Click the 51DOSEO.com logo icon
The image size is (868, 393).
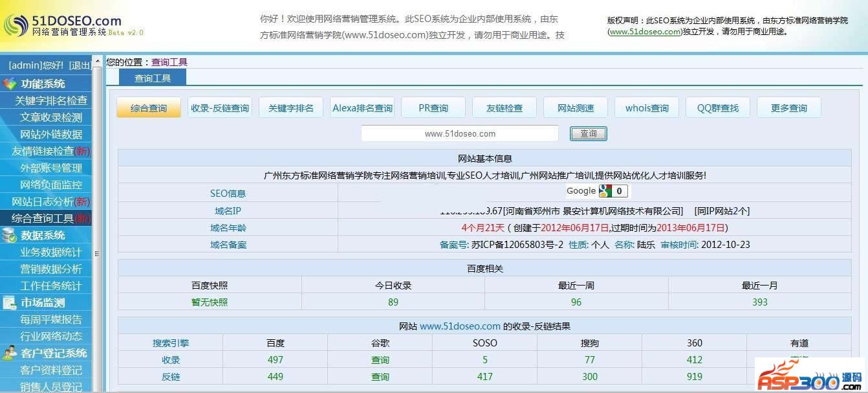16,25
